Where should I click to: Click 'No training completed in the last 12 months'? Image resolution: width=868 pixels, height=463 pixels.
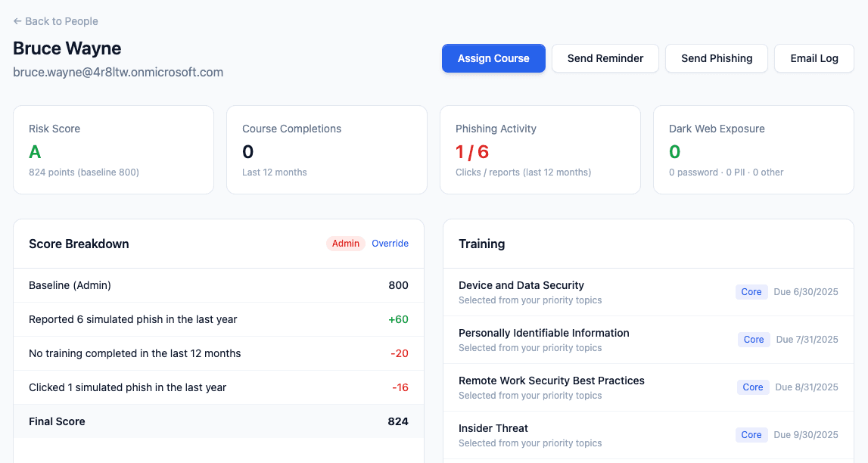(x=135, y=353)
